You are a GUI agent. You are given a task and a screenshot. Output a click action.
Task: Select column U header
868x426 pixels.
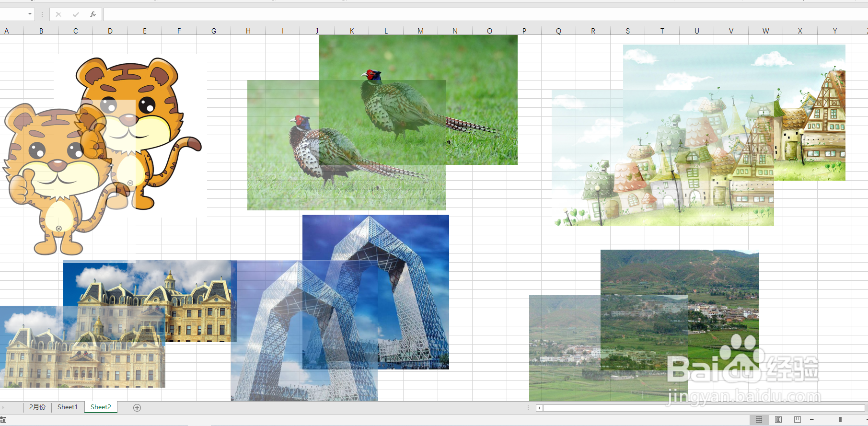pos(697,31)
